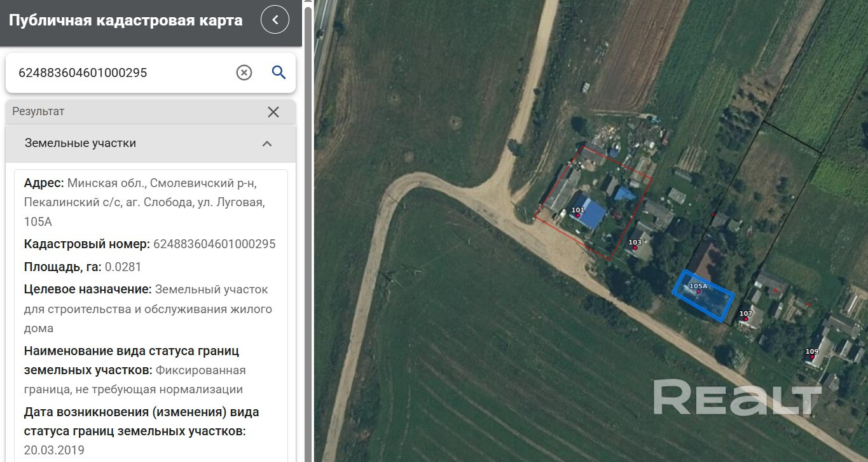
Task: Run search with the magnifier icon
Action: point(279,73)
